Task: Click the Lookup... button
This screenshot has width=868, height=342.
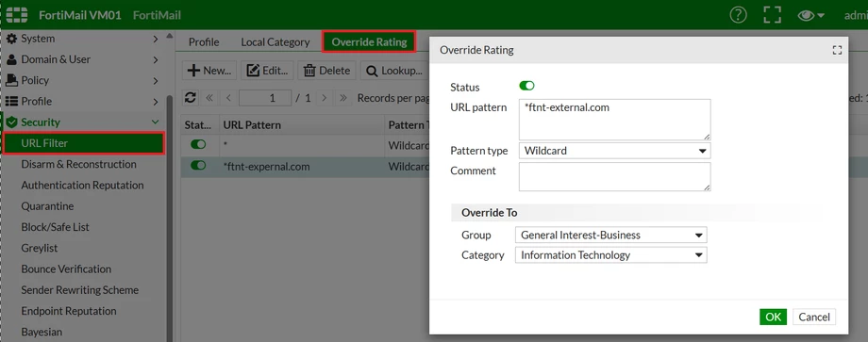Action: pyautogui.click(x=394, y=71)
